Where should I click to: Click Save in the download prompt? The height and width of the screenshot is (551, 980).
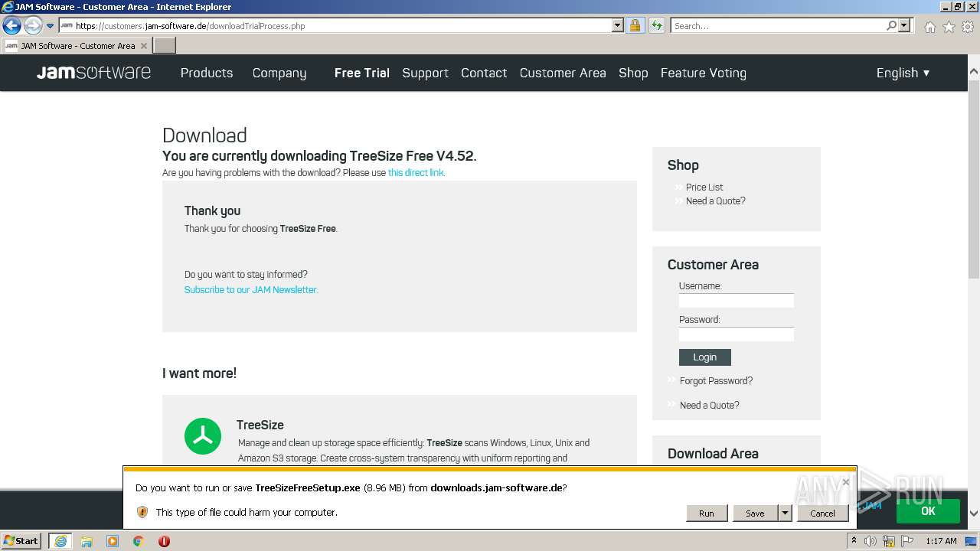tap(755, 514)
